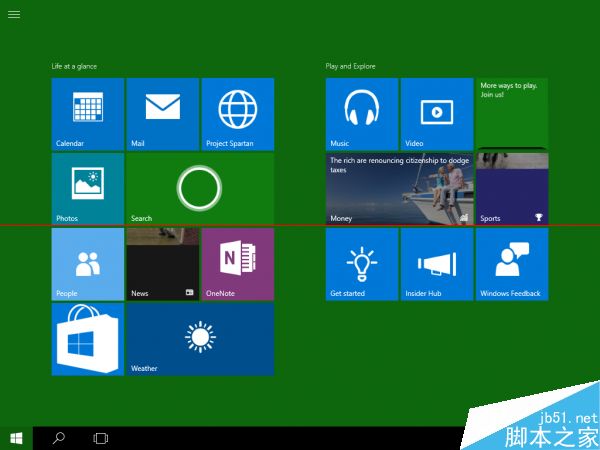Click the Windows Start button
This screenshot has width=600, height=450.
click(x=16, y=438)
